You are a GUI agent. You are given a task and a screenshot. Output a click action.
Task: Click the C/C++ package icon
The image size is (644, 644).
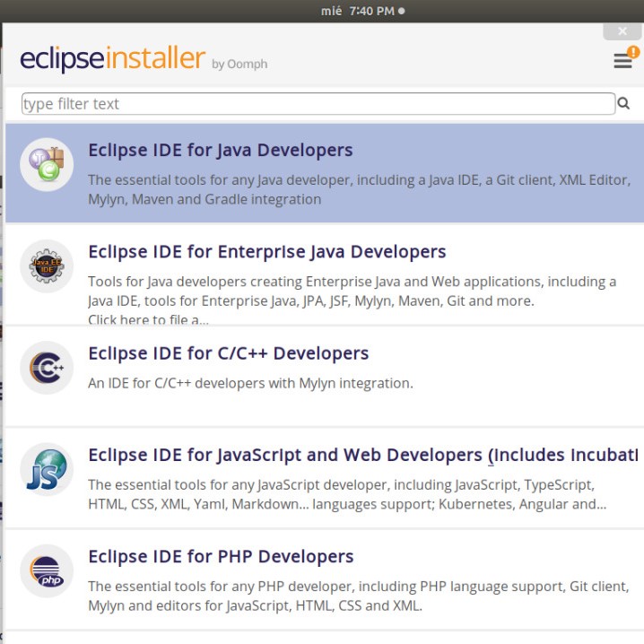pyautogui.click(x=47, y=368)
